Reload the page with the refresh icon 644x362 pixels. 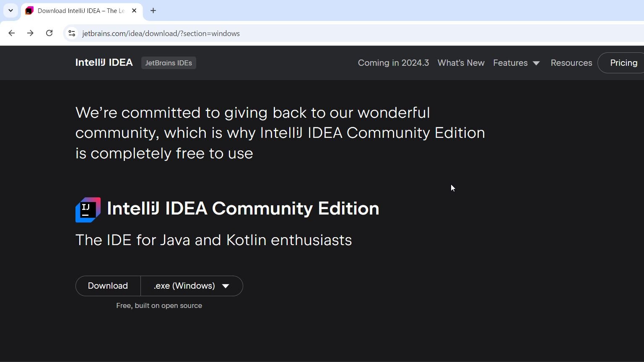[x=49, y=33]
